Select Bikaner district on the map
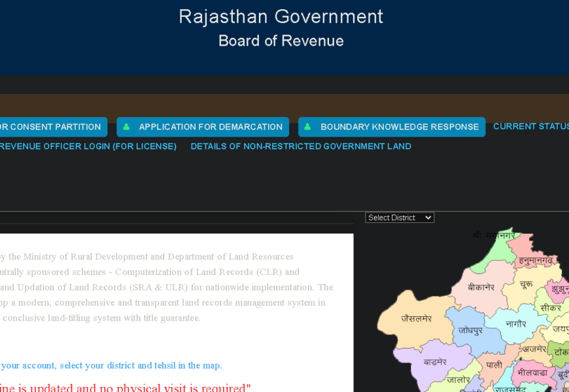This screenshot has width=569, height=392. (x=481, y=287)
